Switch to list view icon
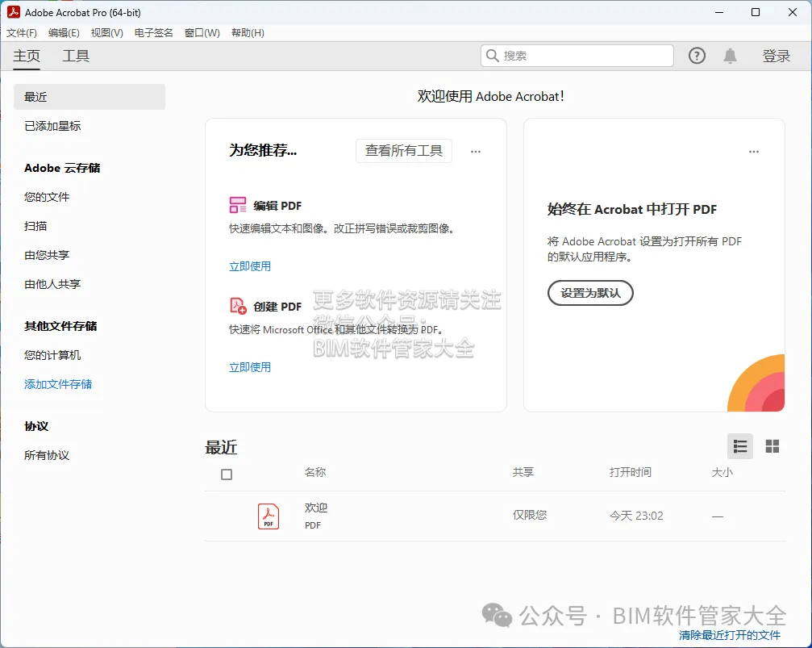Screen dimensions: 812x648 [x=740, y=446]
